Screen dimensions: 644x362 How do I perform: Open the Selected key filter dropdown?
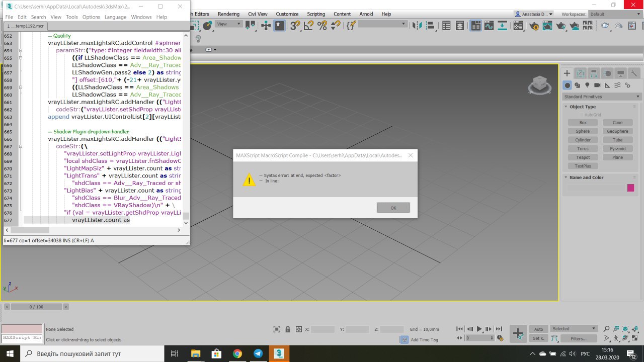point(573,329)
